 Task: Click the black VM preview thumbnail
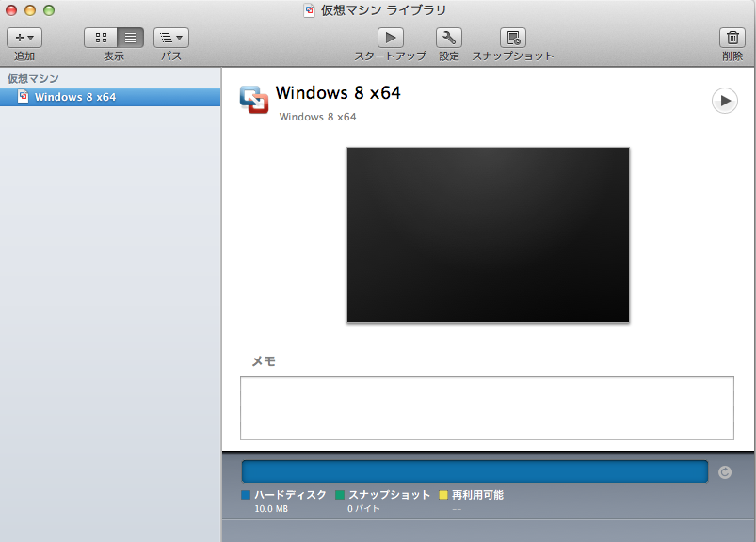[488, 234]
